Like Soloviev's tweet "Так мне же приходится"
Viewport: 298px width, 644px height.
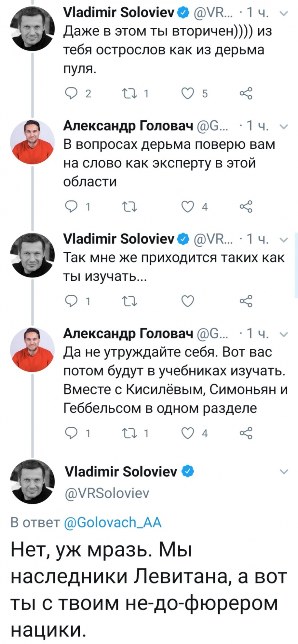tap(188, 301)
